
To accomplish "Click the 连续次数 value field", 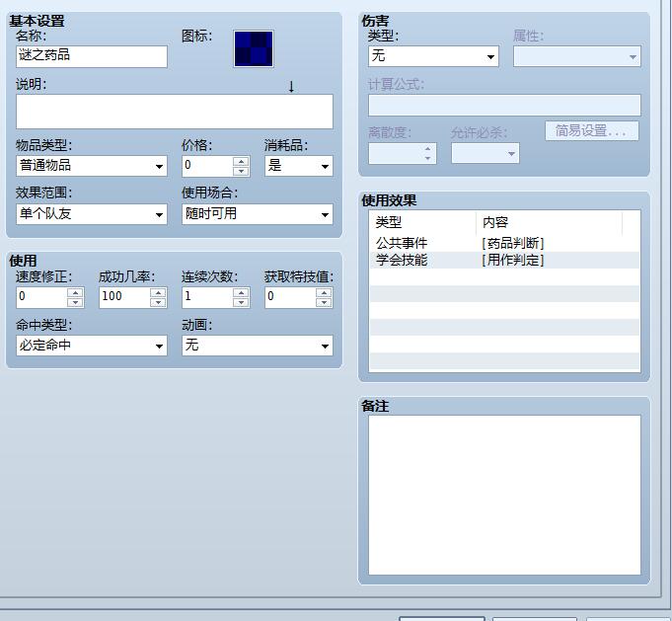I will 207,297.
